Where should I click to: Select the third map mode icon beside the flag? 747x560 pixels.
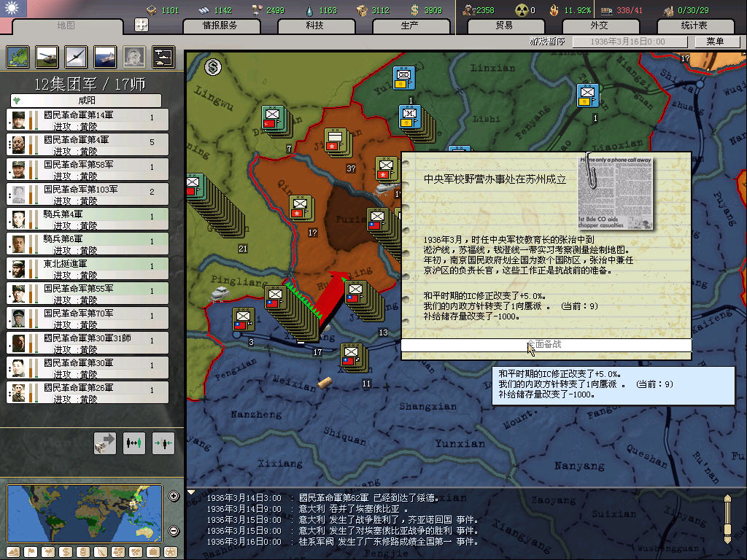[x=48, y=552]
